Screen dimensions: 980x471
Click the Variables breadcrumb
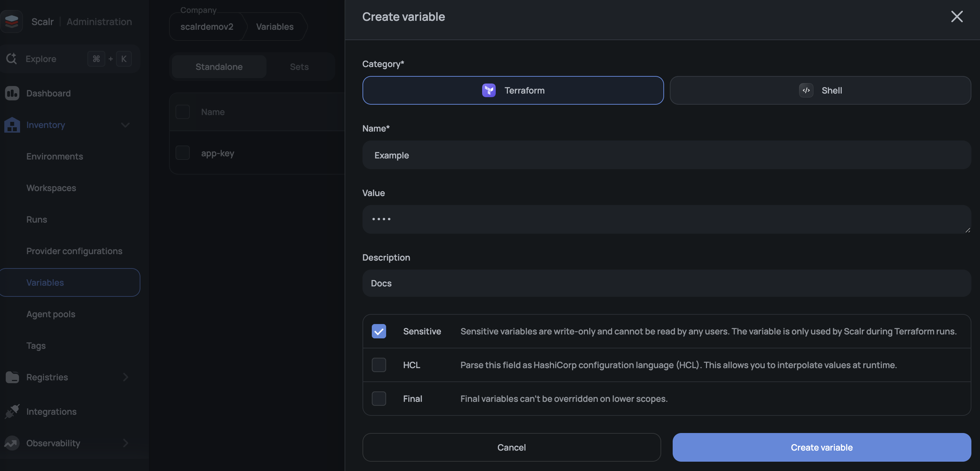click(x=274, y=26)
